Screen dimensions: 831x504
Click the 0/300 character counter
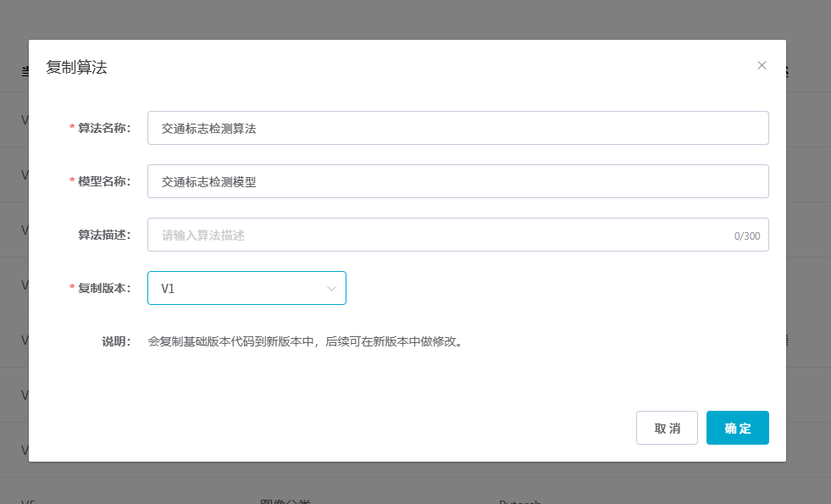coord(746,236)
